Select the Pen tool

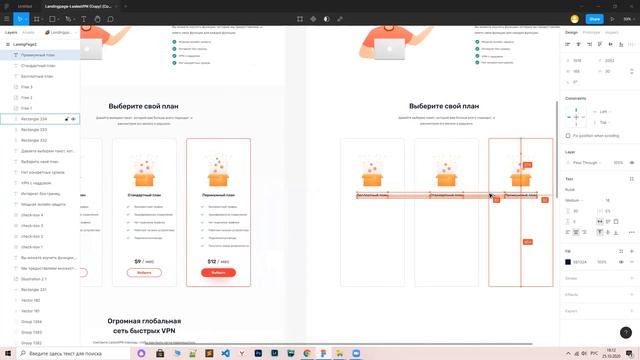tap(68, 19)
